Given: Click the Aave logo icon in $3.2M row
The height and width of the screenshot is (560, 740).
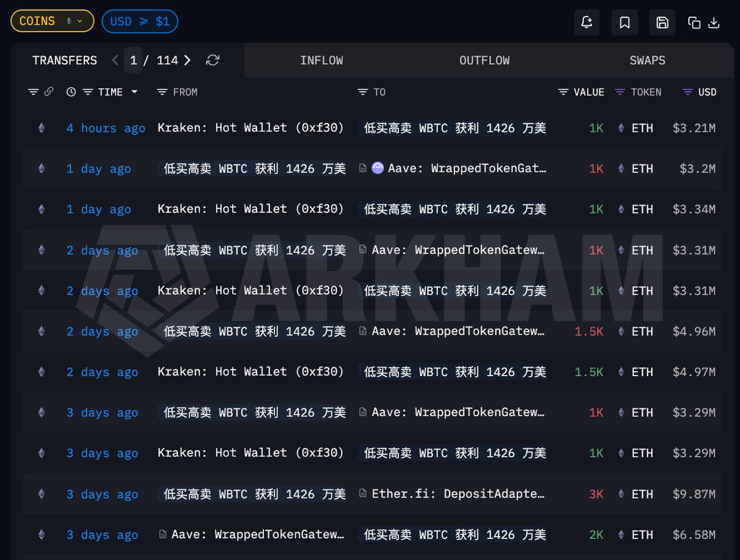Looking at the screenshot, I should (x=377, y=168).
